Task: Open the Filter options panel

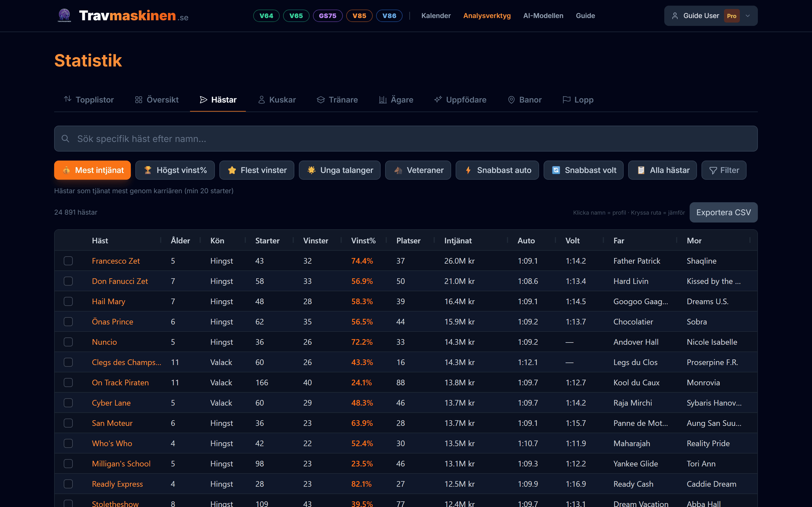Action: [x=724, y=170]
